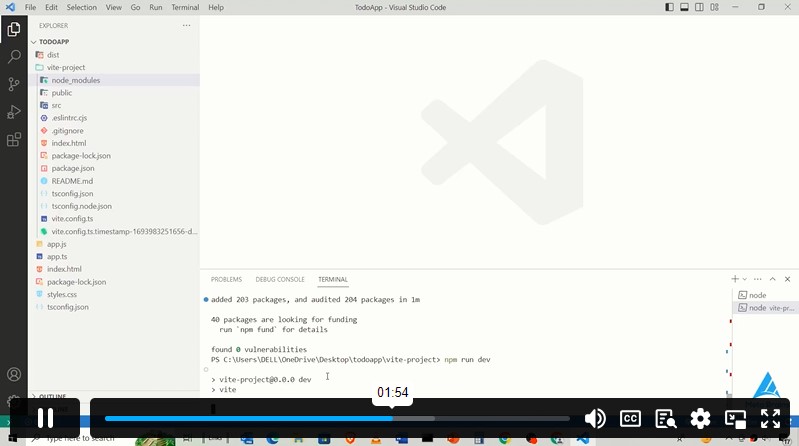Image resolution: width=799 pixels, height=446 pixels.
Task: Open the Accounts menu in the activity bar
Action: tap(14, 375)
